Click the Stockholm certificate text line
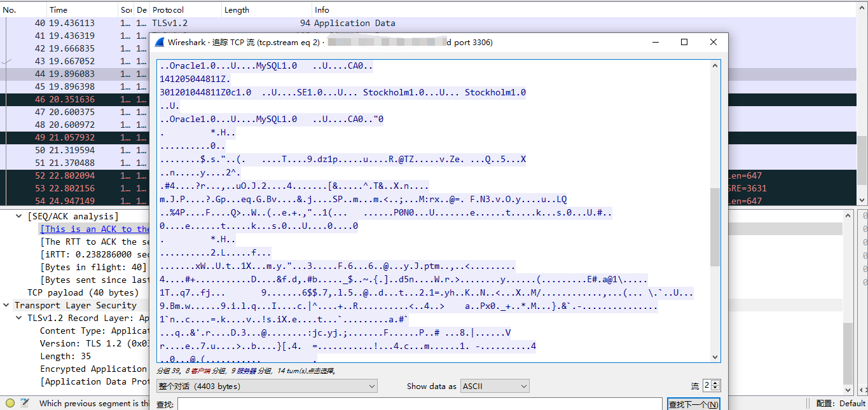 343,92
